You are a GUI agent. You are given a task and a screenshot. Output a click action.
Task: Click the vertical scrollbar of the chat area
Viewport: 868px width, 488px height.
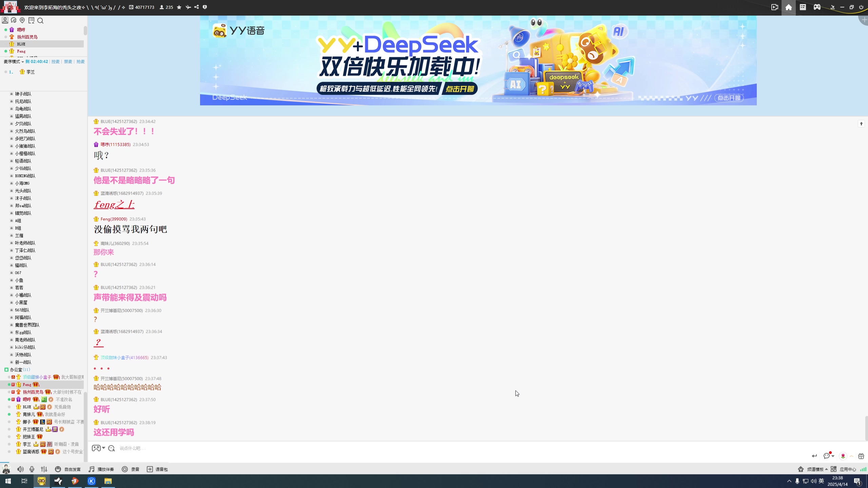pos(866,428)
